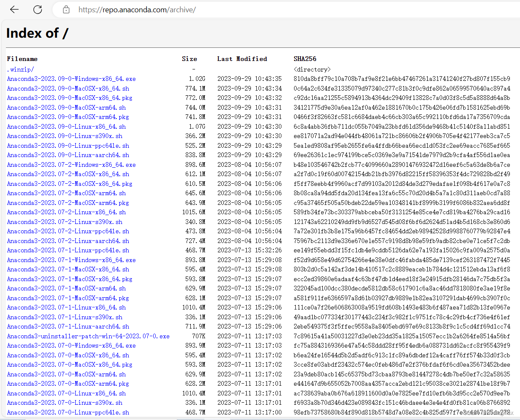This screenshot has width=520, height=420.
Task: Download Anaconda3-2023.07-2-MacOSX-arm64.pkg
Action: (68, 203)
